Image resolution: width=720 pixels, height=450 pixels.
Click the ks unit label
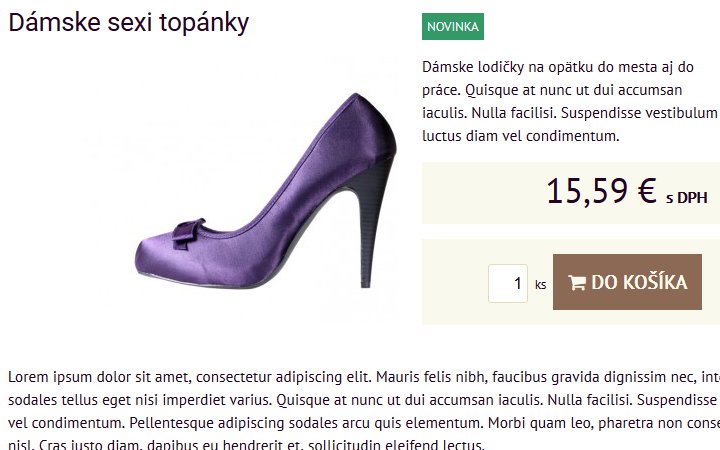(x=541, y=285)
